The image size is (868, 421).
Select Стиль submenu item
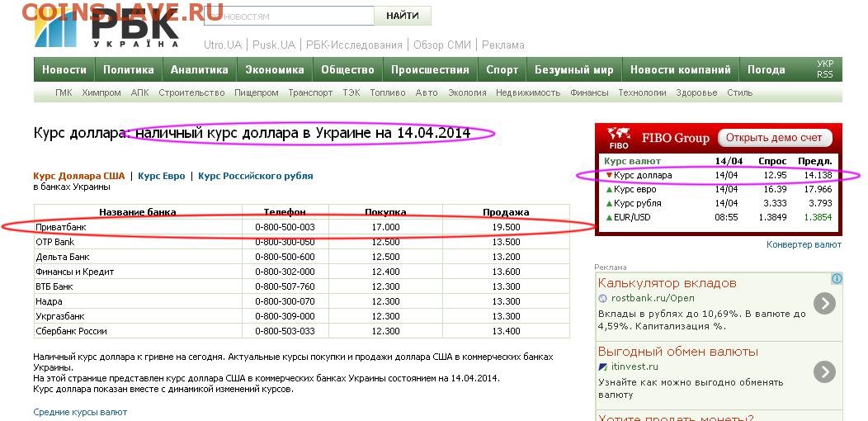tap(739, 93)
